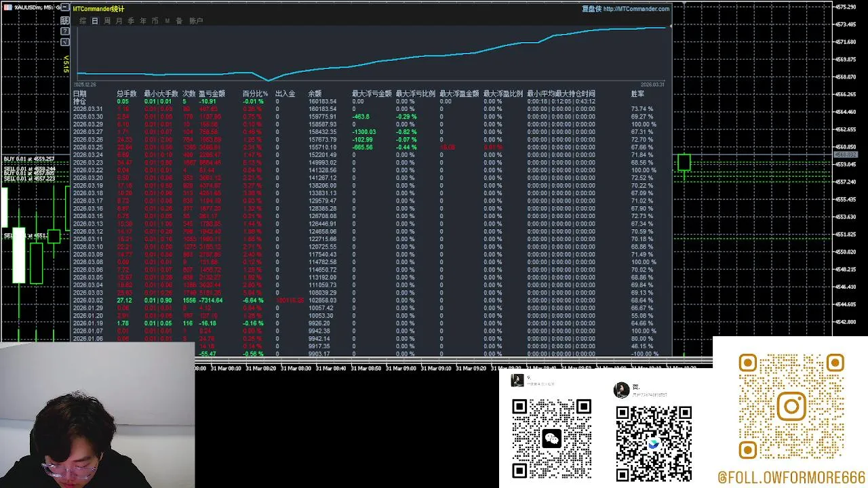Click the question mark help icon
868x488 pixels.
pos(65,31)
